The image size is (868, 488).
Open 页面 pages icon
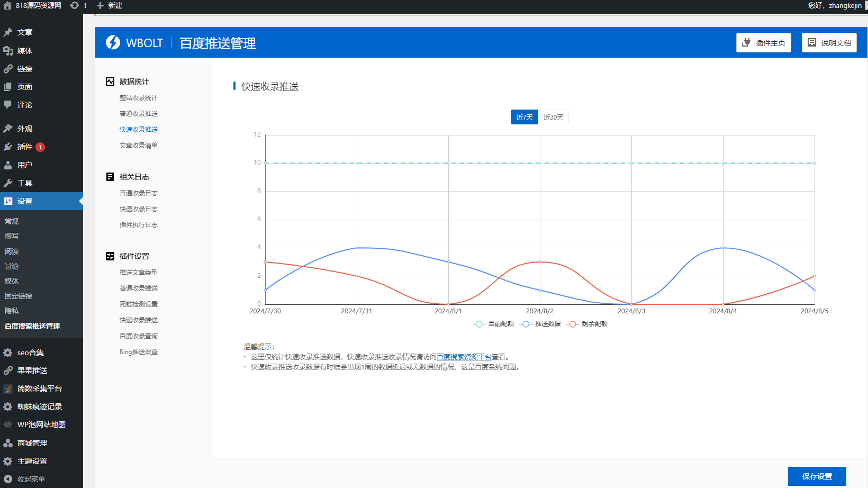coord(8,87)
